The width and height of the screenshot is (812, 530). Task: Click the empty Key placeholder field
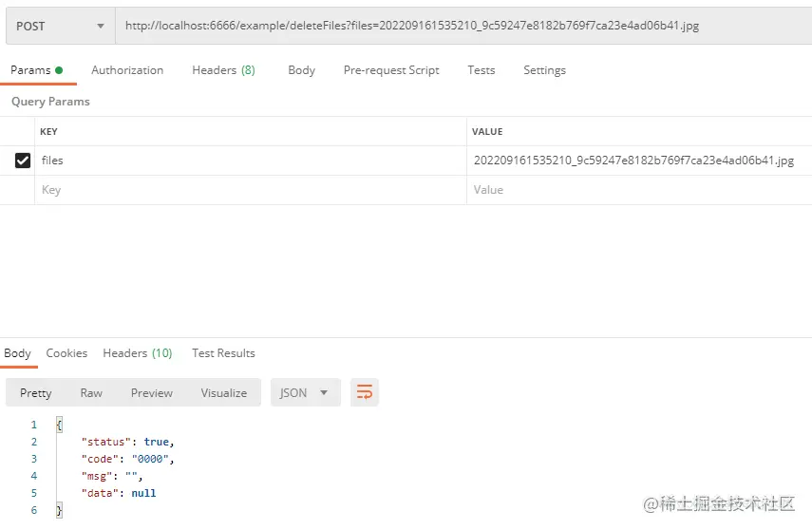click(x=251, y=190)
